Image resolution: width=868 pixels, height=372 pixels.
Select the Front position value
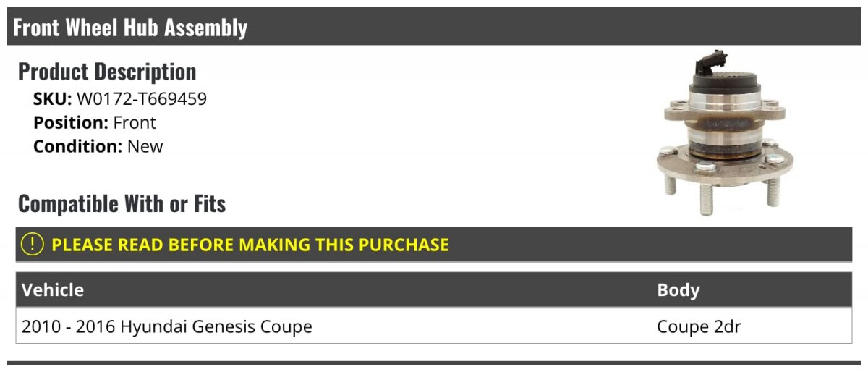(x=135, y=122)
